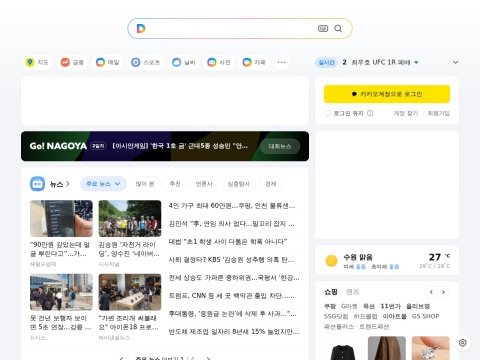Screen dimensions: 480x360
Task: Go to previous page of 주요 뉴스
Action: click(x=122, y=358)
